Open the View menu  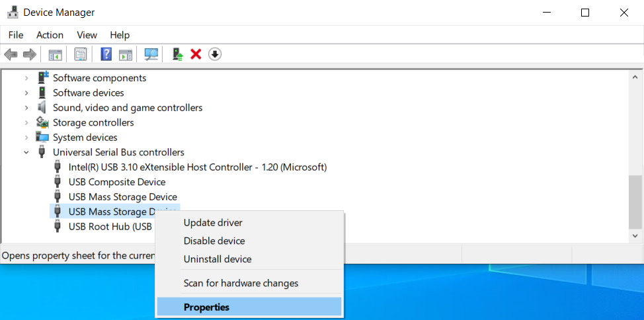[87, 35]
